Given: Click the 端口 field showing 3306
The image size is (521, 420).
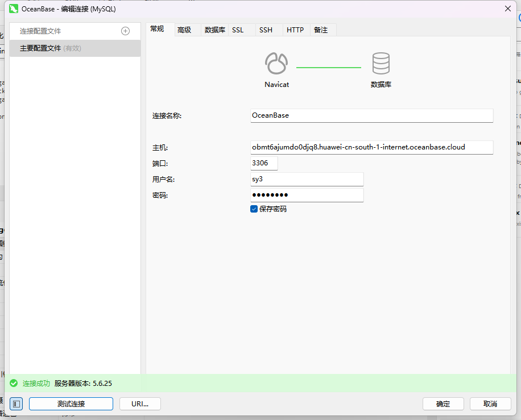Looking at the screenshot, I should pos(264,163).
